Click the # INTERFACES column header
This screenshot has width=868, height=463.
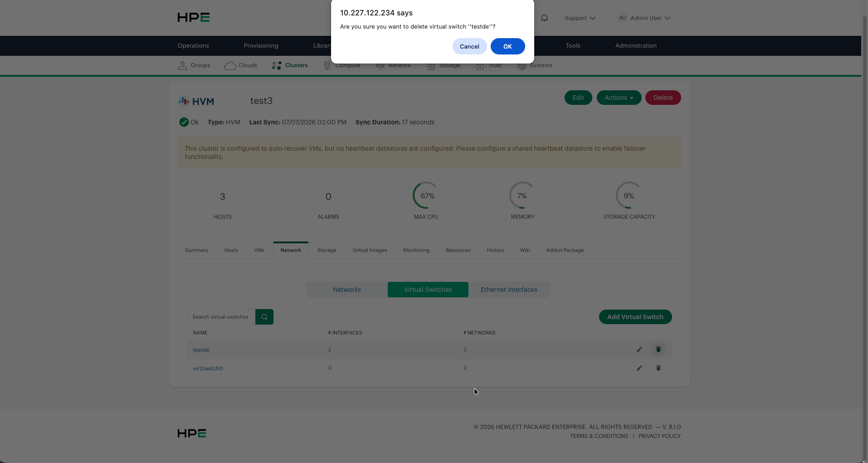[x=345, y=333]
